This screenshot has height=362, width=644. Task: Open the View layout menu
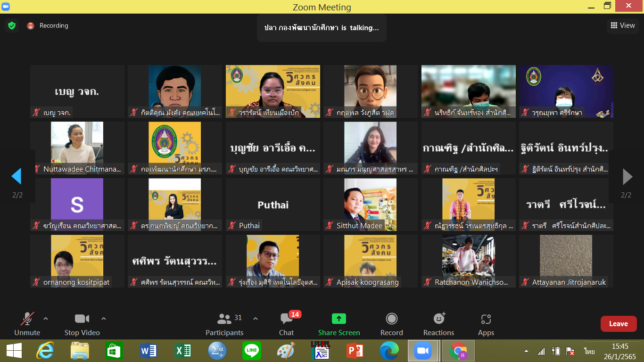pyautogui.click(x=622, y=25)
